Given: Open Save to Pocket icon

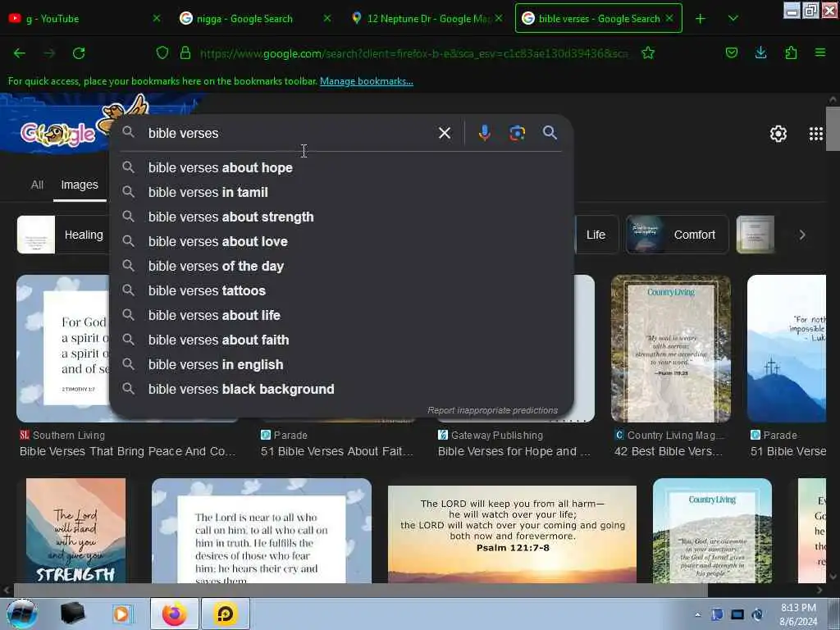Looking at the screenshot, I should coord(731,52).
